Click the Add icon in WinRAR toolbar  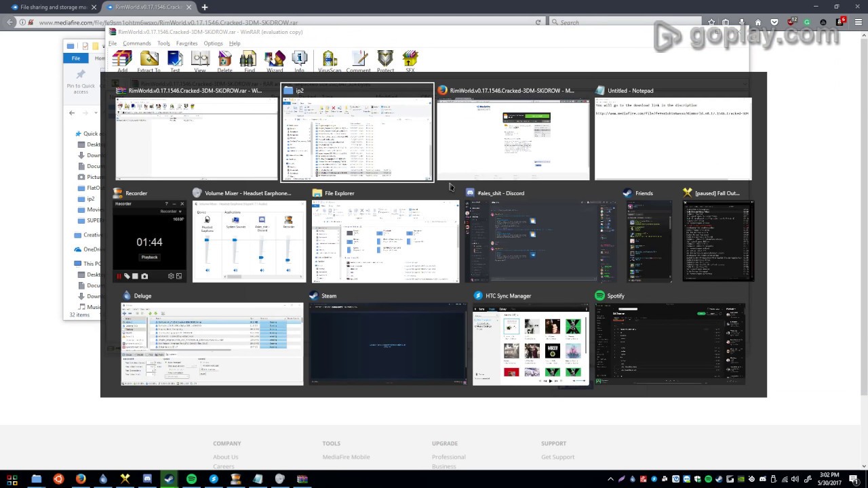point(122,61)
